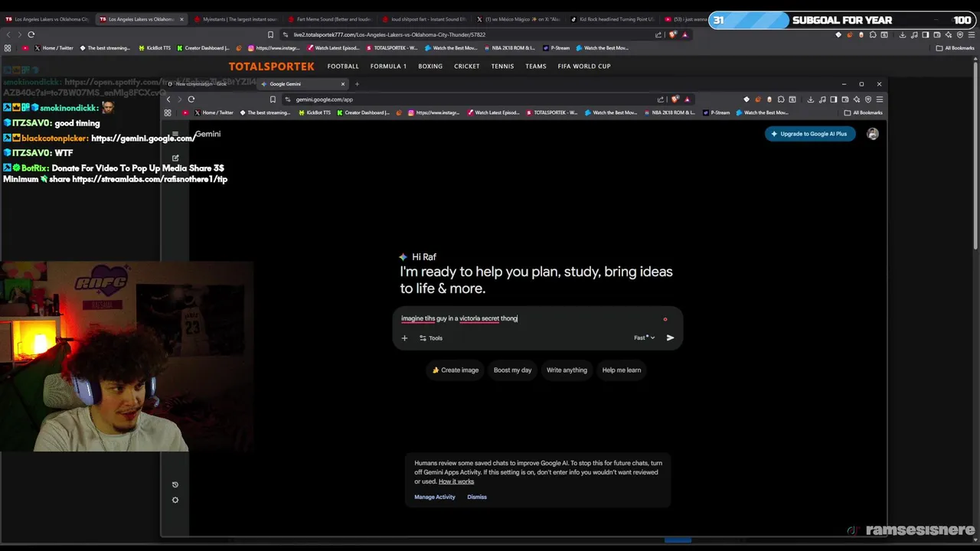Switch to Myinstants background tab
The width and height of the screenshot is (980, 551).
(x=234, y=19)
